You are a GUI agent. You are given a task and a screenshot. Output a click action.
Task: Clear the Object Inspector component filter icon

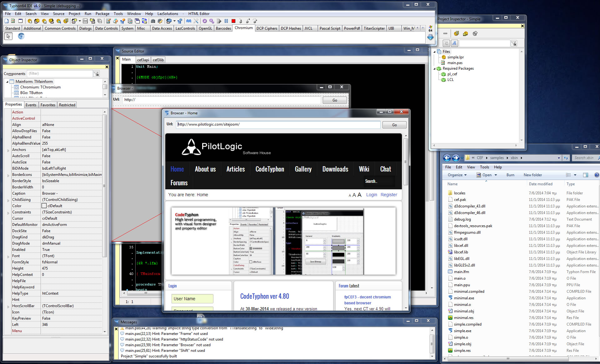(96, 74)
